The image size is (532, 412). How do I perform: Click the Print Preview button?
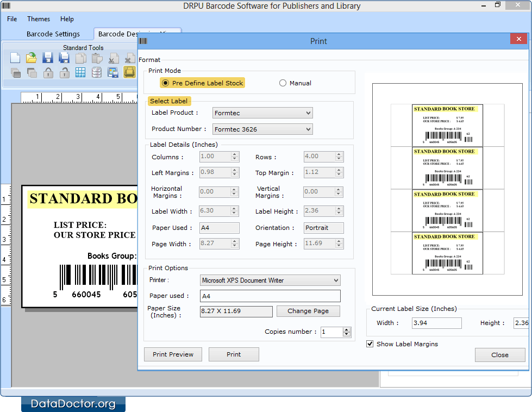point(173,354)
